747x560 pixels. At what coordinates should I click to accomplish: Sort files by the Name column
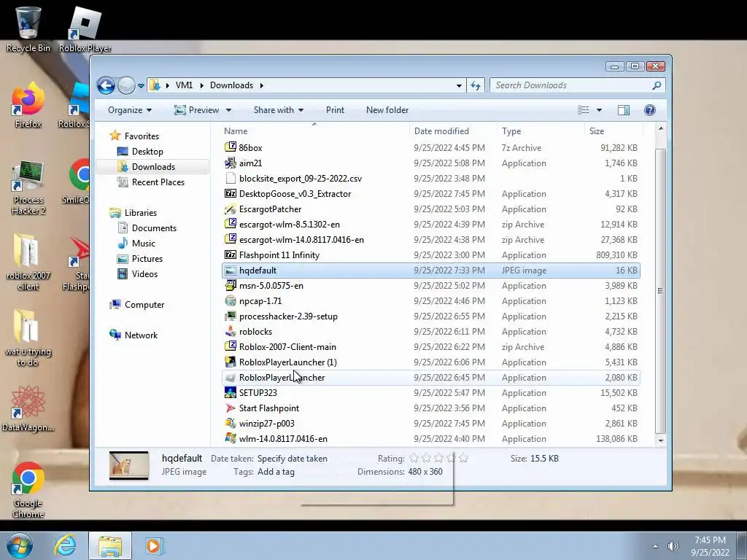click(x=314, y=131)
